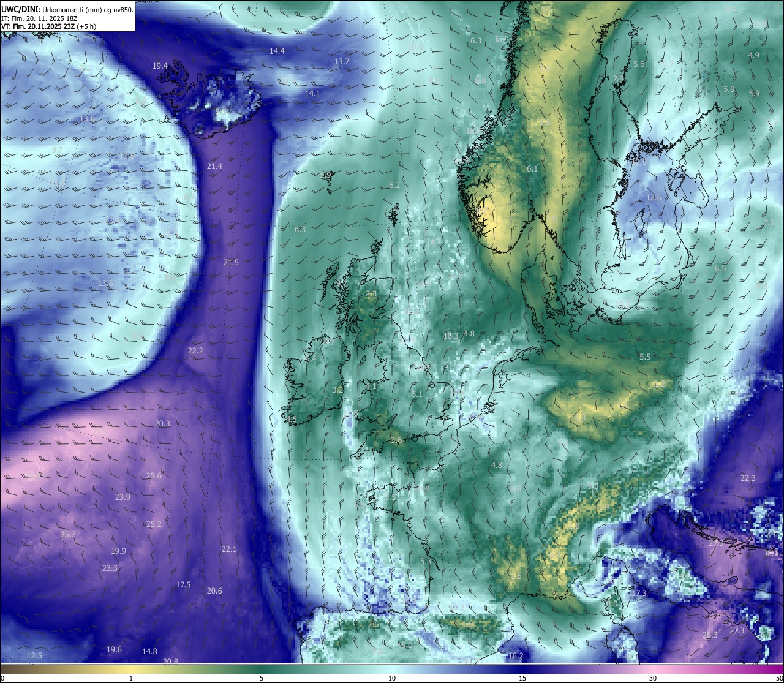Click the 6.5 value label
The image size is (784, 683).
pos(720,268)
